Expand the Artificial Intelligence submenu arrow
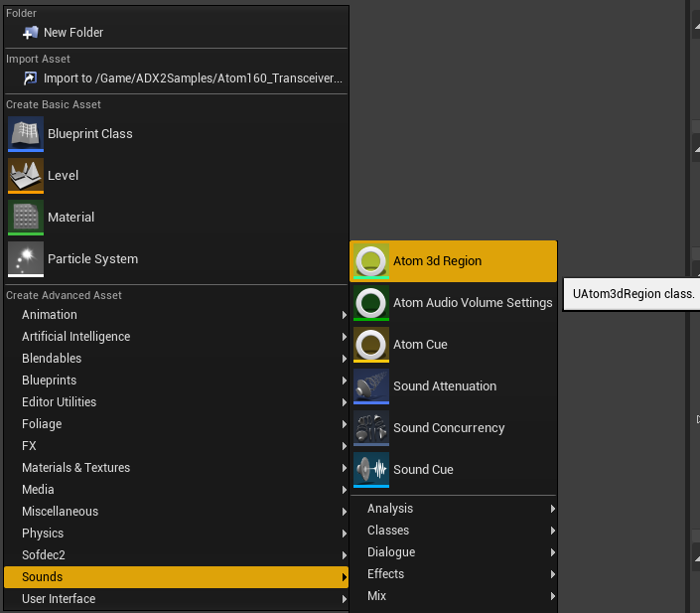Screen dimensions: 700x613 pos(345,337)
